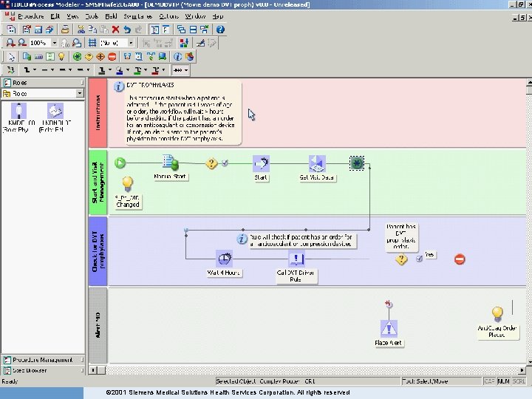Open the Roles combo box dropdown
Image resolution: width=532 pixels, height=399 pixels.
[80, 93]
